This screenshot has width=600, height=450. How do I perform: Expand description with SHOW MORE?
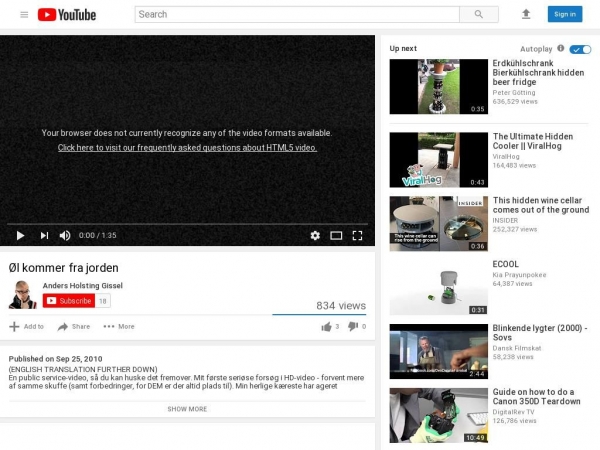(x=187, y=409)
